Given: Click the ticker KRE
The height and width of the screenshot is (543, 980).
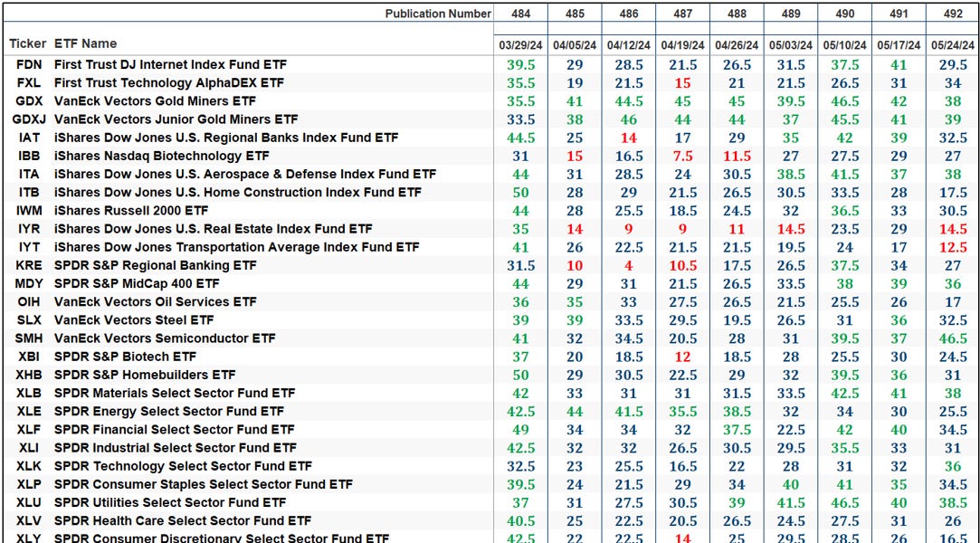Looking at the screenshot, I should pyautogui.click(x=27, y=265).
